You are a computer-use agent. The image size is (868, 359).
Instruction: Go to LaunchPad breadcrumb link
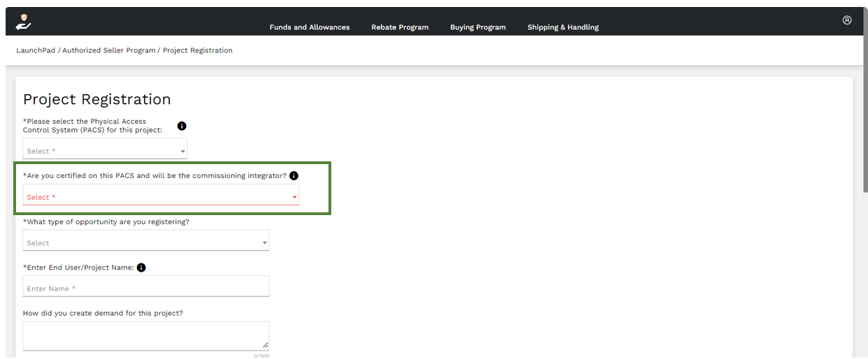click(36, 50)
